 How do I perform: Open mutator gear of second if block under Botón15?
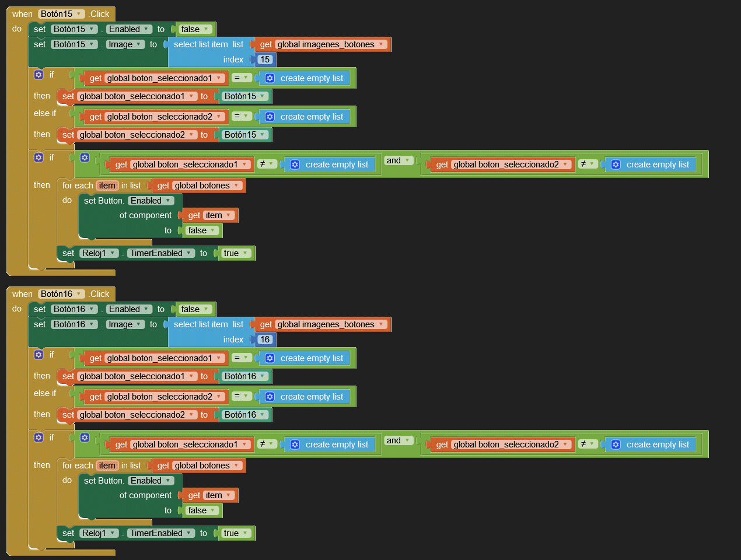[x=39, y=157]
